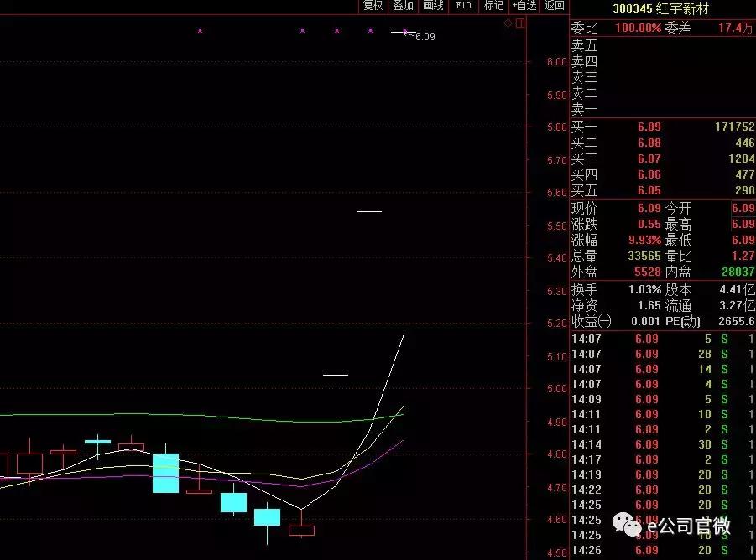Click the limit-up bar near 5.55
This screenshot has width=756, height=560.
pos(369,211)
